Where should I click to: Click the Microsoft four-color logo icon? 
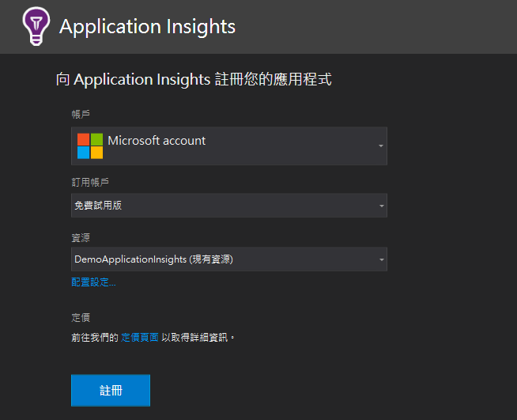pyautogui.click(x=90, y=146)
